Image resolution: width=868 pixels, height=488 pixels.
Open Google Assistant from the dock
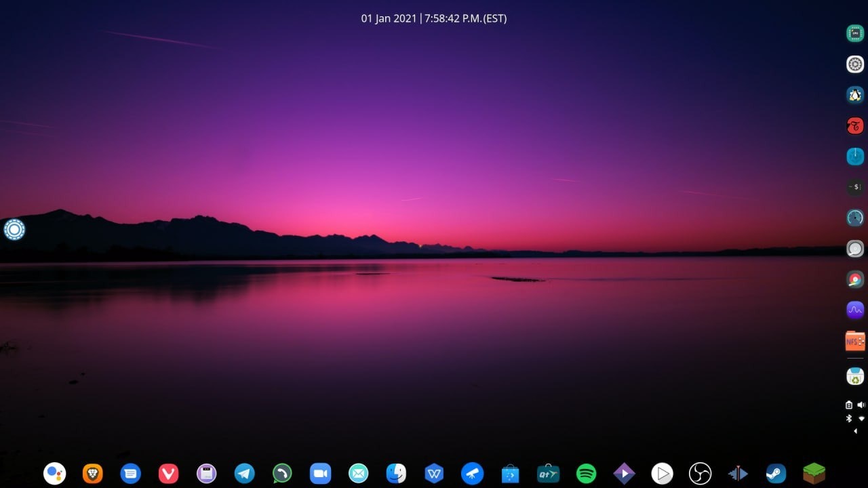click(54, 473)
